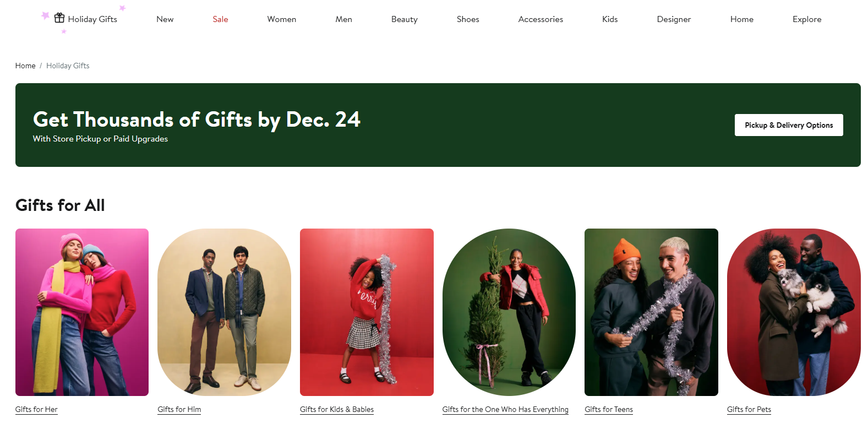The width and height of the screenshot is (868, 434).
Task: Click the gift box icon beside Holiday Gifts
Action: 59,18
